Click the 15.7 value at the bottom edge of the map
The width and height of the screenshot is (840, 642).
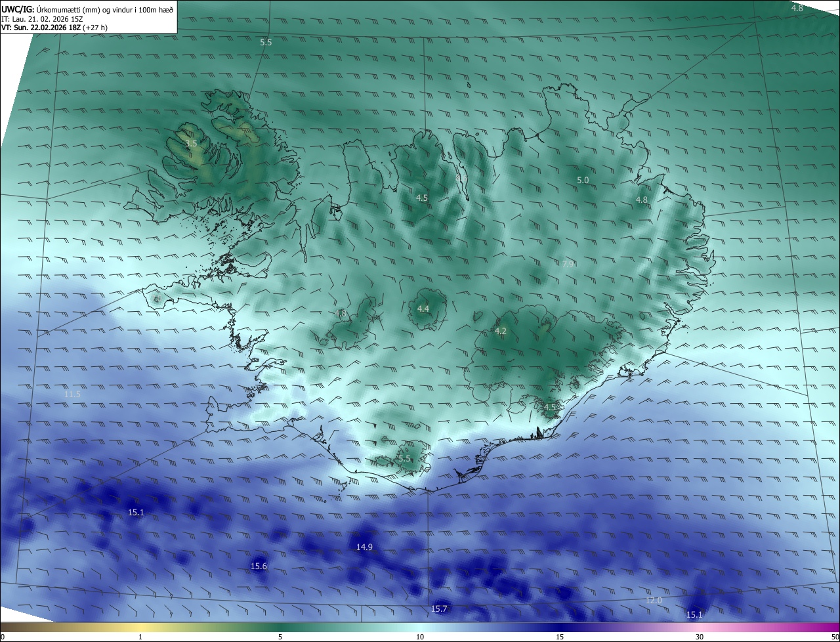439,609
